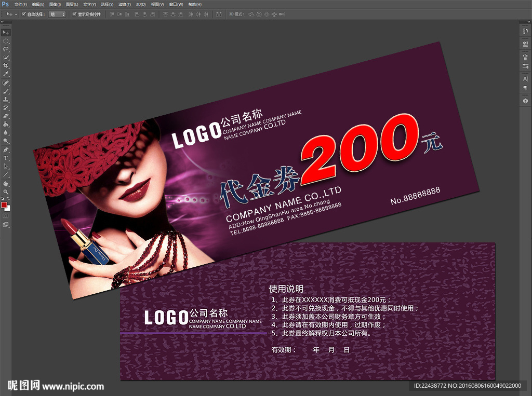This screenshot has width=532, height=396.
Task: Open the 选择(S) menu
Action: coord(107,4)
